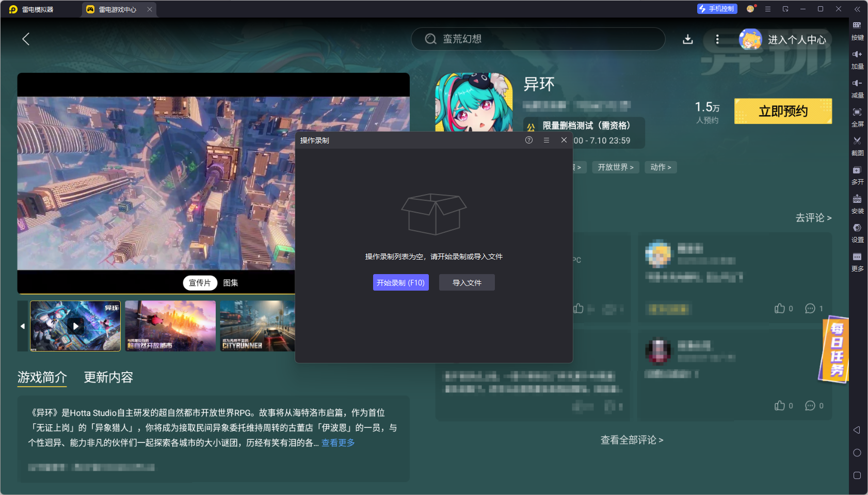
Task: Open 查看全部评论 link
Action: [x=632, y=440]
